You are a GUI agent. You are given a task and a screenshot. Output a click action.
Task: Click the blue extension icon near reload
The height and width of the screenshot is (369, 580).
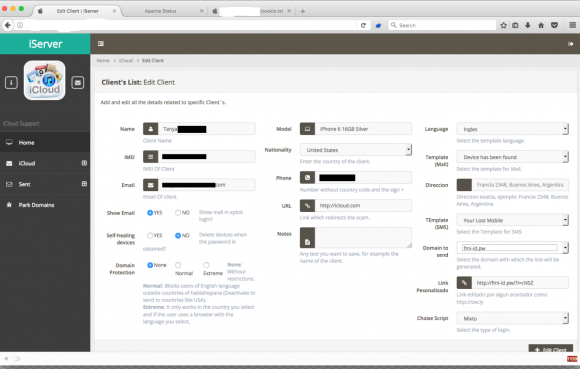(x=378, y=26)
